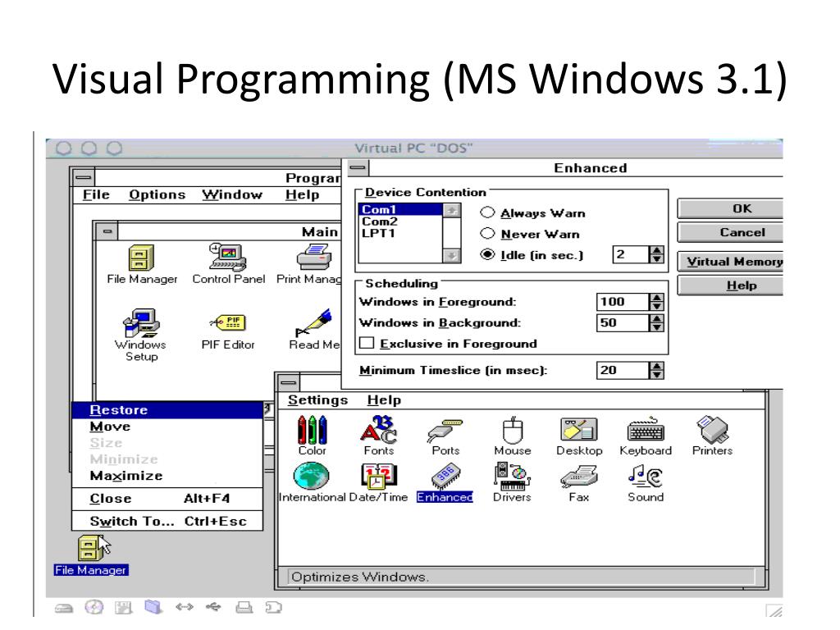The width and height of the screenshot is (840, 630).
Task: Choose Move from control menu
Action: point(167,427)
